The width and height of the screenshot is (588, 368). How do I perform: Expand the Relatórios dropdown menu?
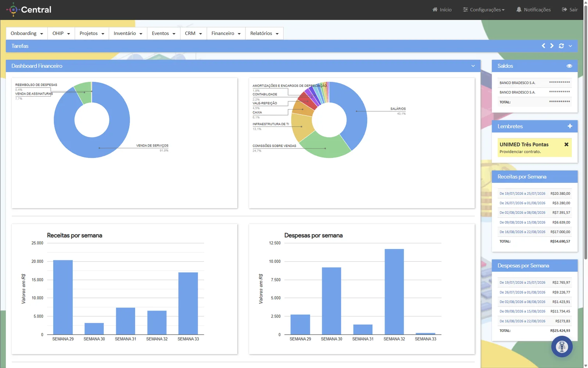coord(264,33)
